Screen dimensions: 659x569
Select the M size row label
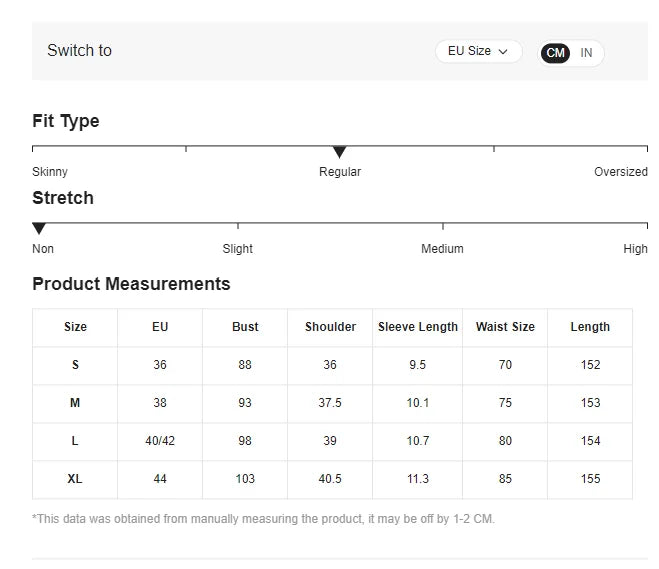pos(75,403)
